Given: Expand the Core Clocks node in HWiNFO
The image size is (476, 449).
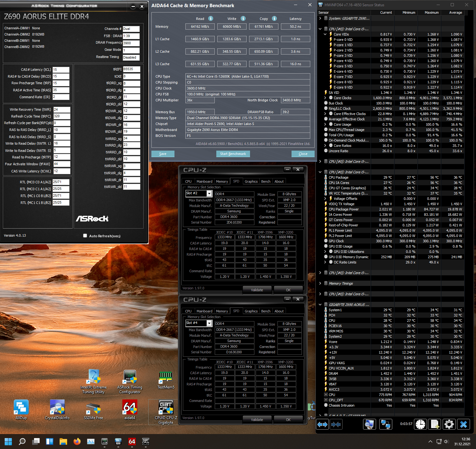Looking at the screenshot, I should tap(325, 98).
